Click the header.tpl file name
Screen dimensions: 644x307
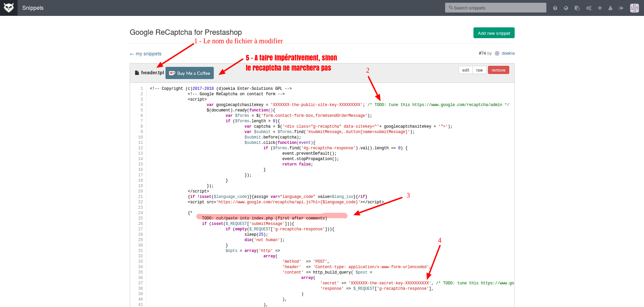(152, 73)
